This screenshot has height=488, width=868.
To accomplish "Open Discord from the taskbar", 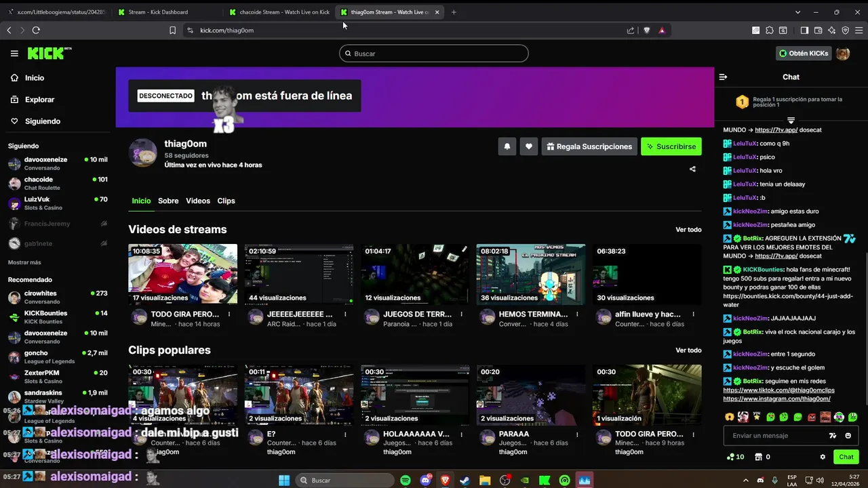I will 426,480.
